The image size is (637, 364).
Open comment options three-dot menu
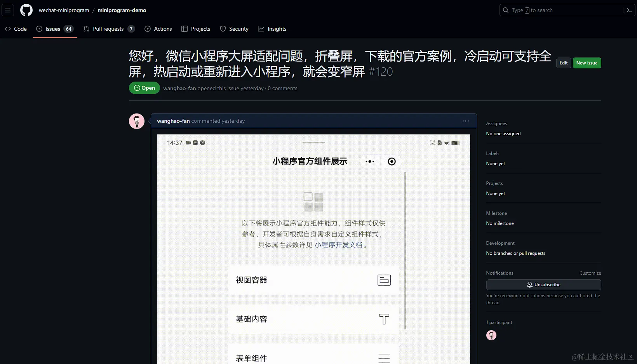(x=466, y=121)
